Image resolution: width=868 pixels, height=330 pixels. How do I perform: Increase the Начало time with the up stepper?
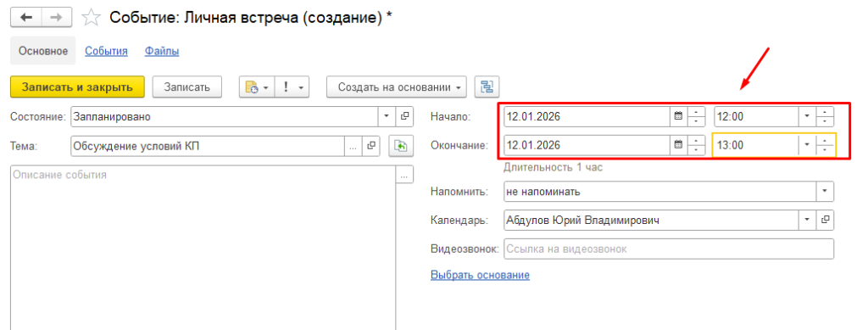825,111
